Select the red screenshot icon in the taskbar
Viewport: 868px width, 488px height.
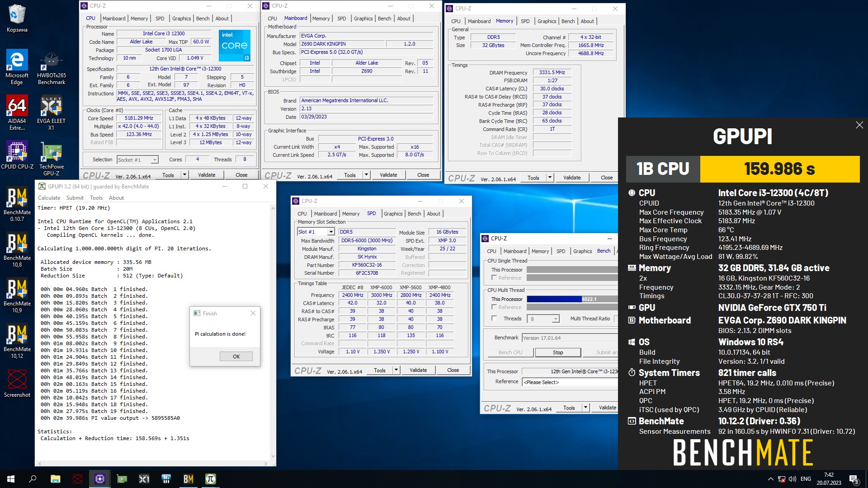[78, 479]
